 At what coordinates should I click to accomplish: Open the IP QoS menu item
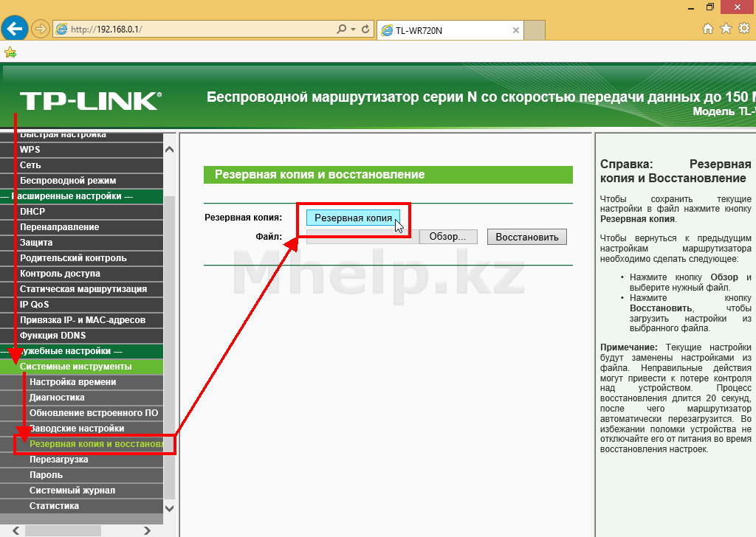point(81,305)
